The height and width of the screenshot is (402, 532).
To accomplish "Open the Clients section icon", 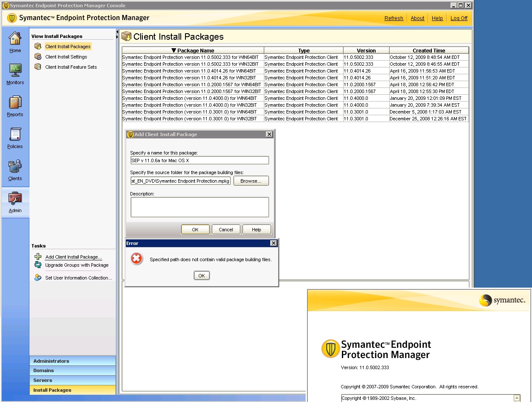I will (x=15, y=166).
